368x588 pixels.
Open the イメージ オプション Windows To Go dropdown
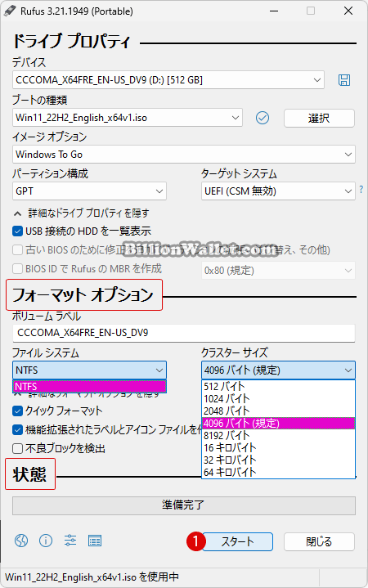184,155
